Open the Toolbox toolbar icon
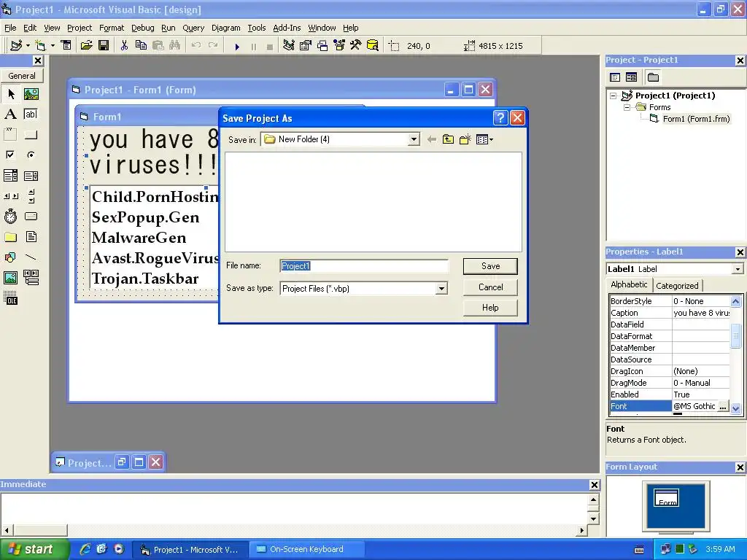Screen dimensions: 747x560 355,46
